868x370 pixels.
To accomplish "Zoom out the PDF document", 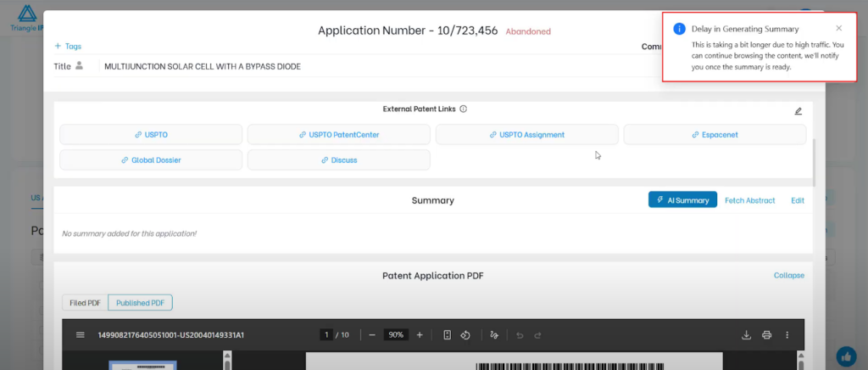I will (372, 335).
